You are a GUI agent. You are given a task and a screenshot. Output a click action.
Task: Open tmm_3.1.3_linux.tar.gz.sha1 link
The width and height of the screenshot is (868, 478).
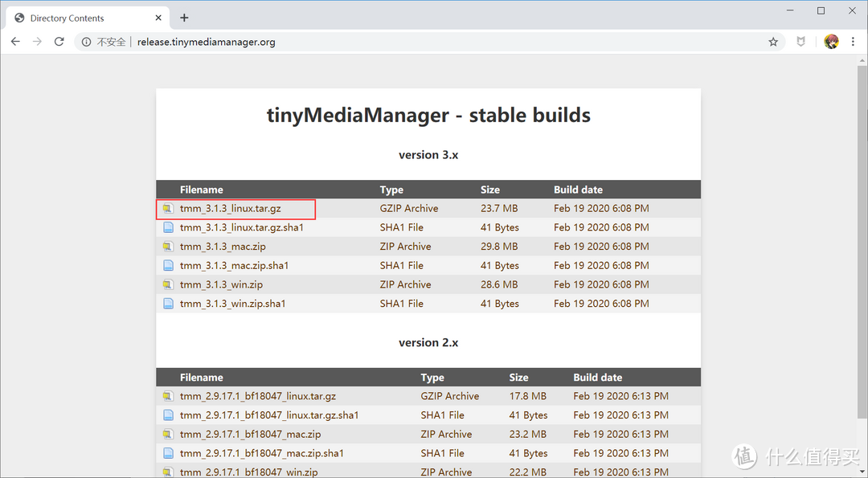tap(241, 227)
